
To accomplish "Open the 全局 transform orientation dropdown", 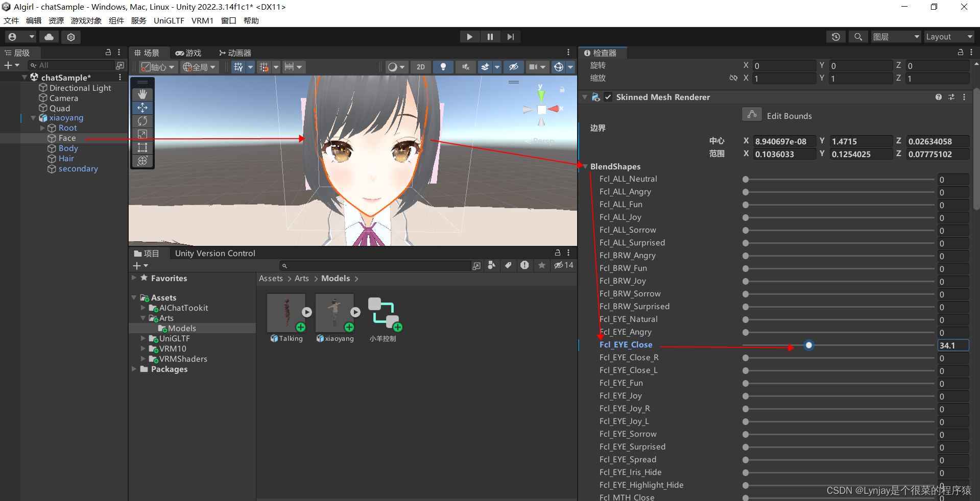I will click(199, 67).
